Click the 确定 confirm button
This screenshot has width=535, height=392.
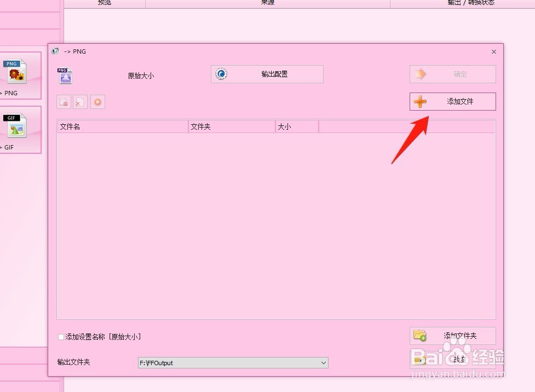click(x=453, y=74)
